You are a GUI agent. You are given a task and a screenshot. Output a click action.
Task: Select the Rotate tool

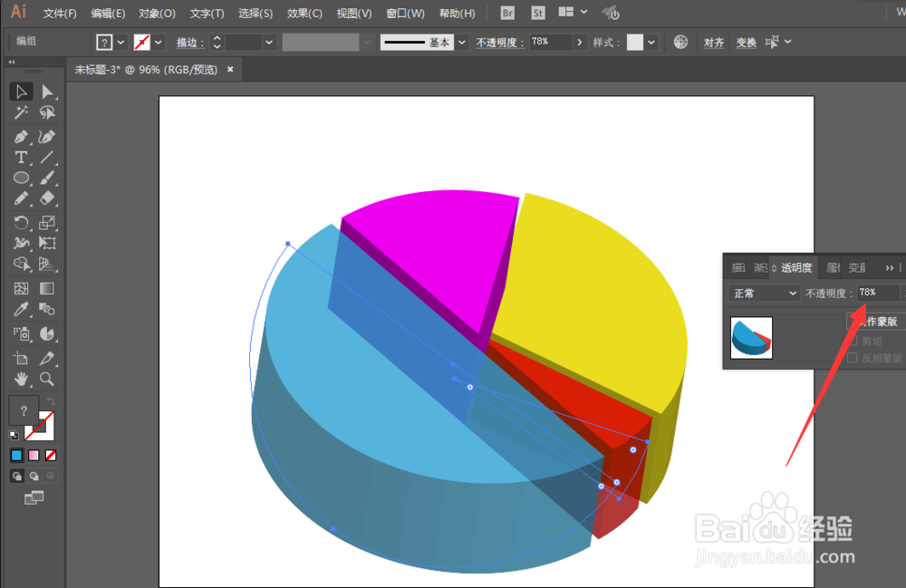22,222
